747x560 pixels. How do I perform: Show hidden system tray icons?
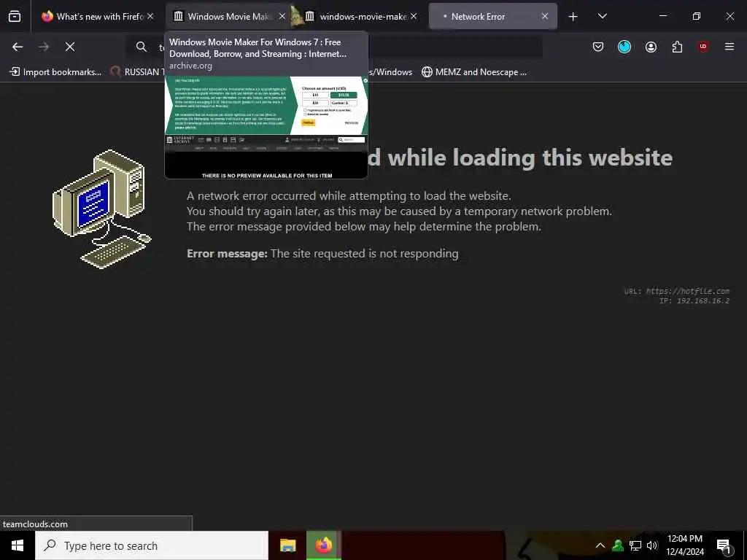click(600, 545)
